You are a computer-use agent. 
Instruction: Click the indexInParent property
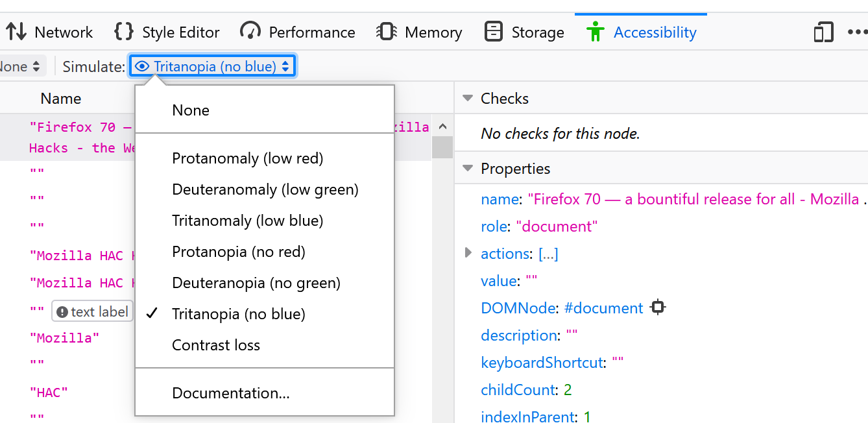click(526, 417)
